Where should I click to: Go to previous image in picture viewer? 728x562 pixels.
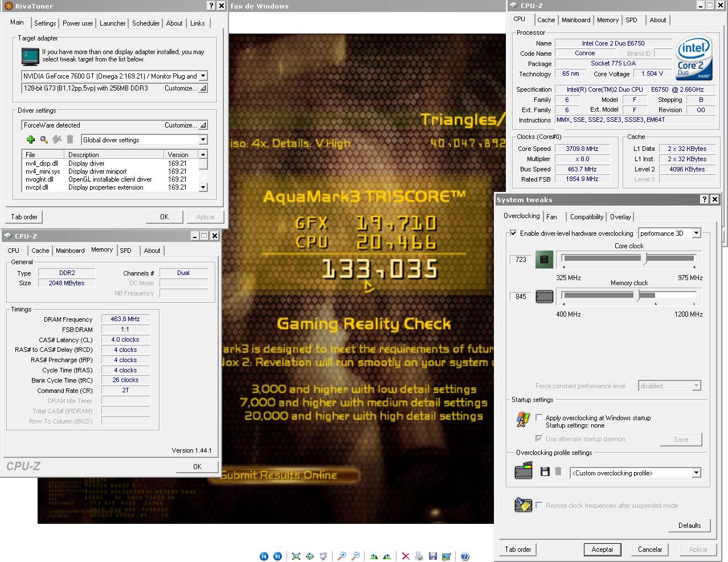(264, 556)
